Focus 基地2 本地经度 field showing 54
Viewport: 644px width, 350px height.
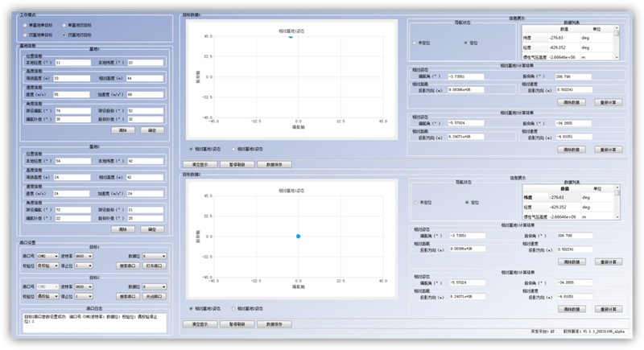tap(72, 161)
